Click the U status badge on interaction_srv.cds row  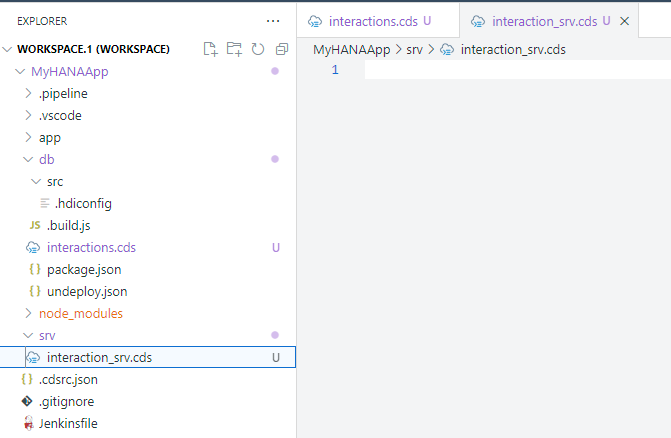coord(276,358)
